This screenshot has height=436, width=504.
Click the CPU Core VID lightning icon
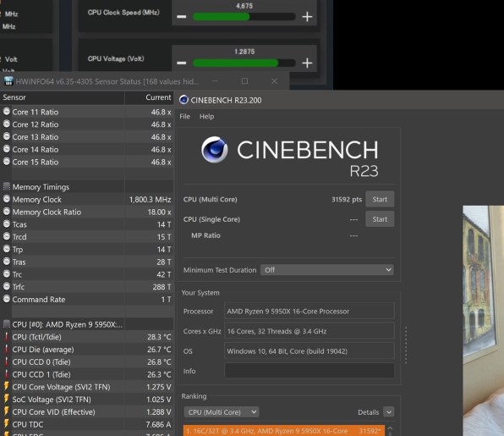6,411
